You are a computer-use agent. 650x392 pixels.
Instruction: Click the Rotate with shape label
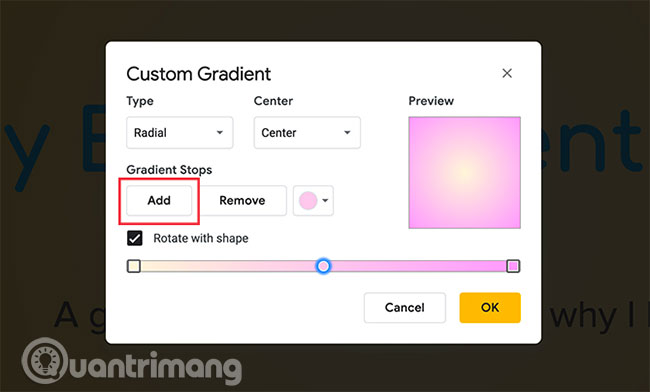point(201,238)
